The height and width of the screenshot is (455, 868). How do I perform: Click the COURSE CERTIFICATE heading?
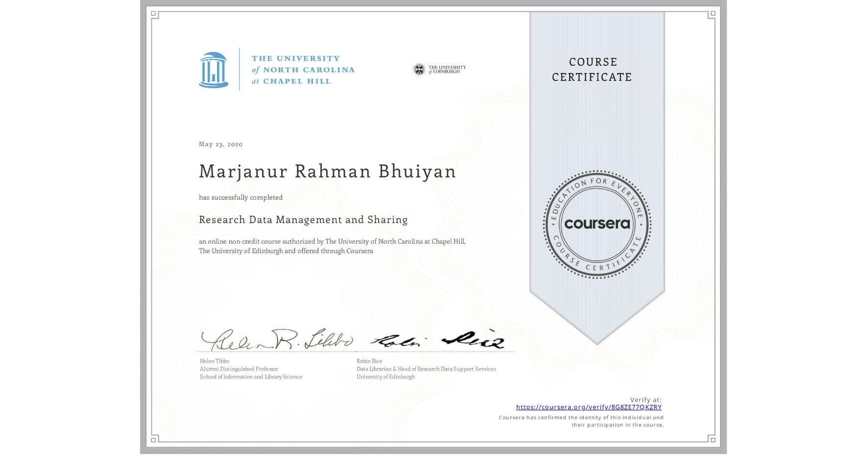point(594,69)
